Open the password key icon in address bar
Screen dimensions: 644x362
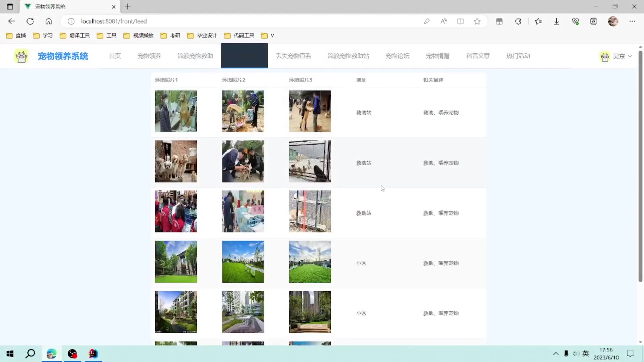(427, 21)
